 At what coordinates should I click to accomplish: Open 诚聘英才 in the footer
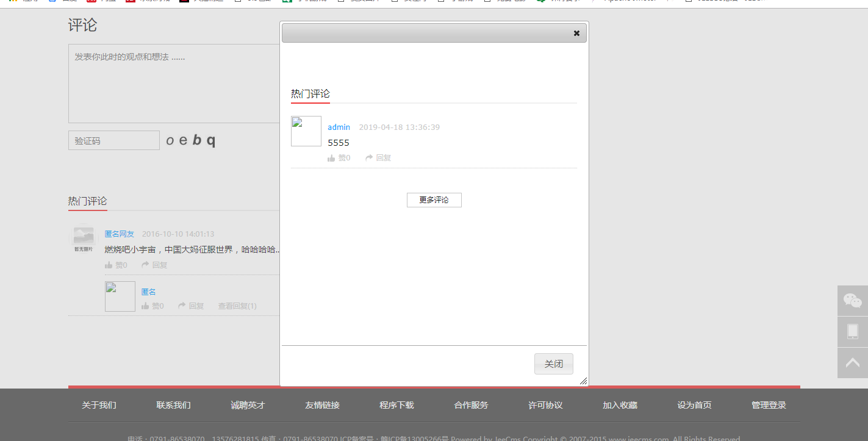click(248, 405)
